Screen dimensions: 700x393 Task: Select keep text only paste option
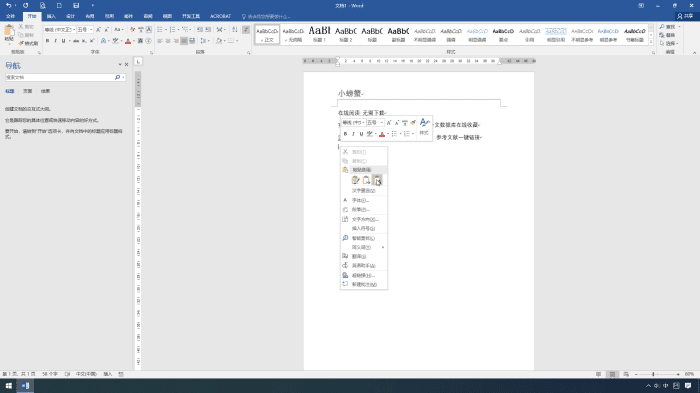377,180
